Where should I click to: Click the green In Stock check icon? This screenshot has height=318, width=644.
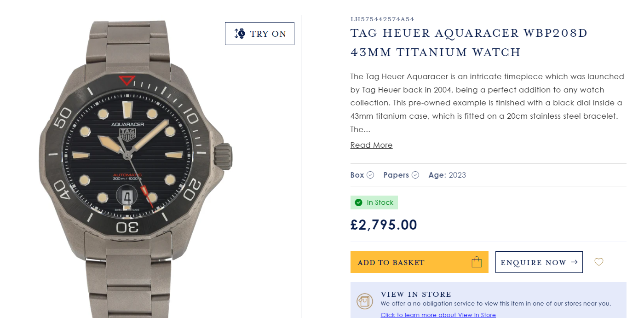click(359, 202)
